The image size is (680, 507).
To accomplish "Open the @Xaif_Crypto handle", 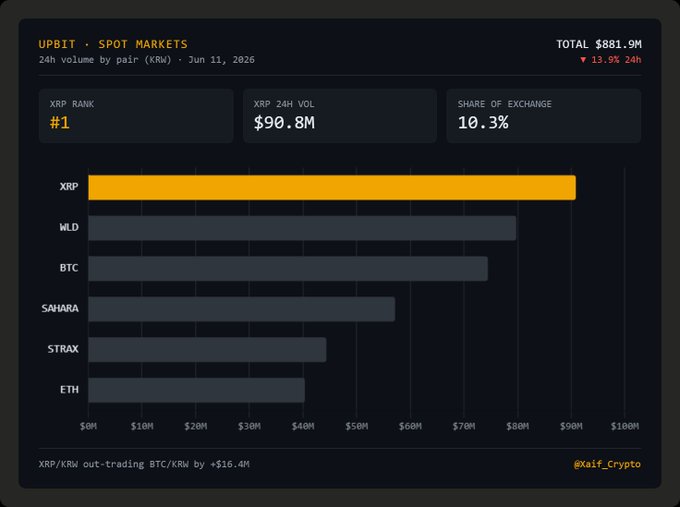I will (x=607, y=464).
